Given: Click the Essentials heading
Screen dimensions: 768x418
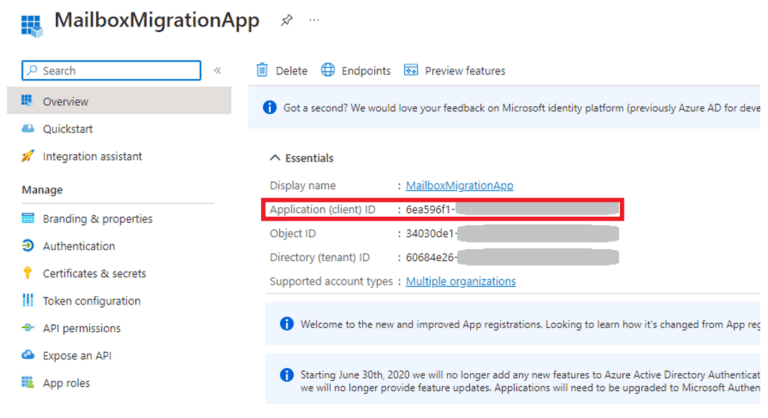Looking at the screenshot, I should (x=309, y=158).
